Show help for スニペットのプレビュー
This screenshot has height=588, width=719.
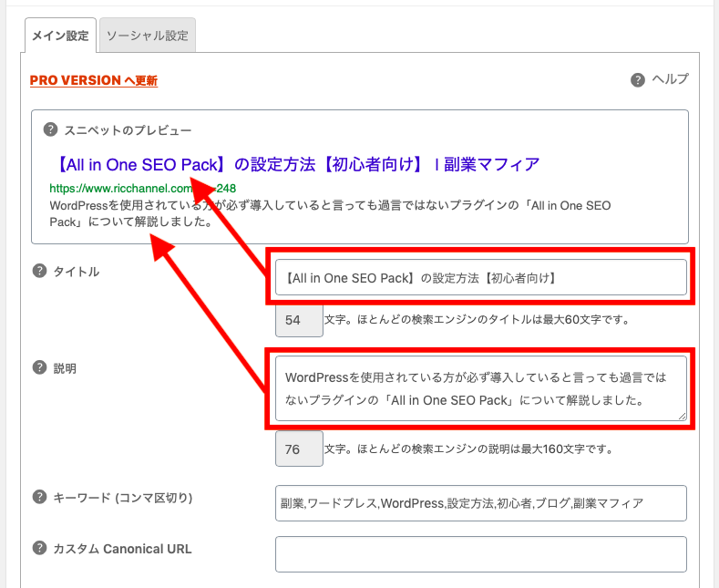tap(50, 129)
